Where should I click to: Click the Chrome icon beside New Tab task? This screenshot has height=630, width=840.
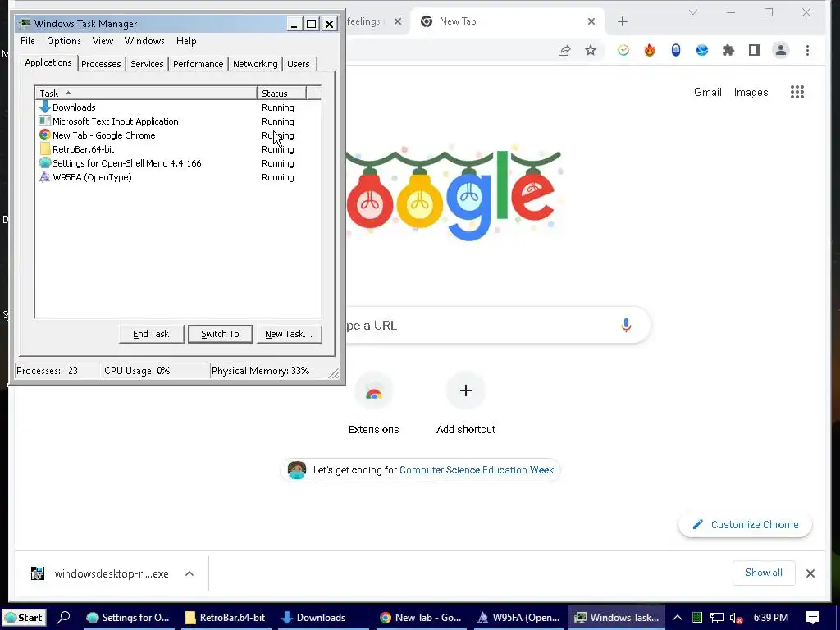(x=45, y=135)
